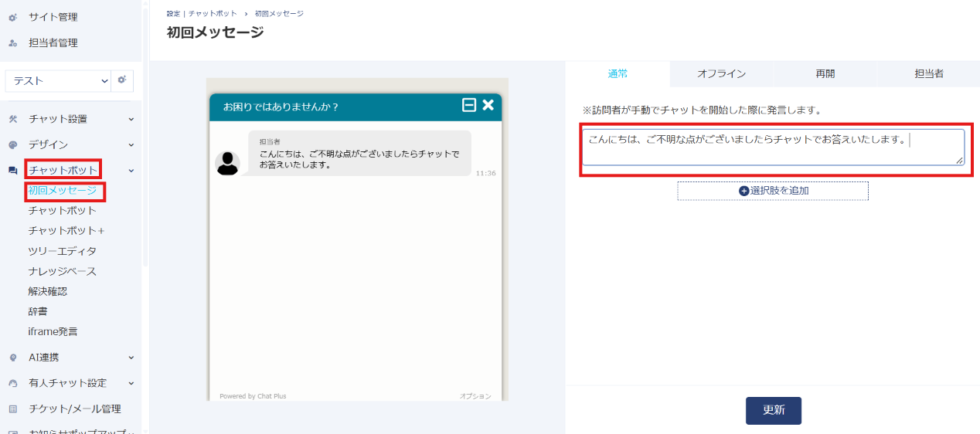Switch to the 担当者 tab

tap(928, 74)
